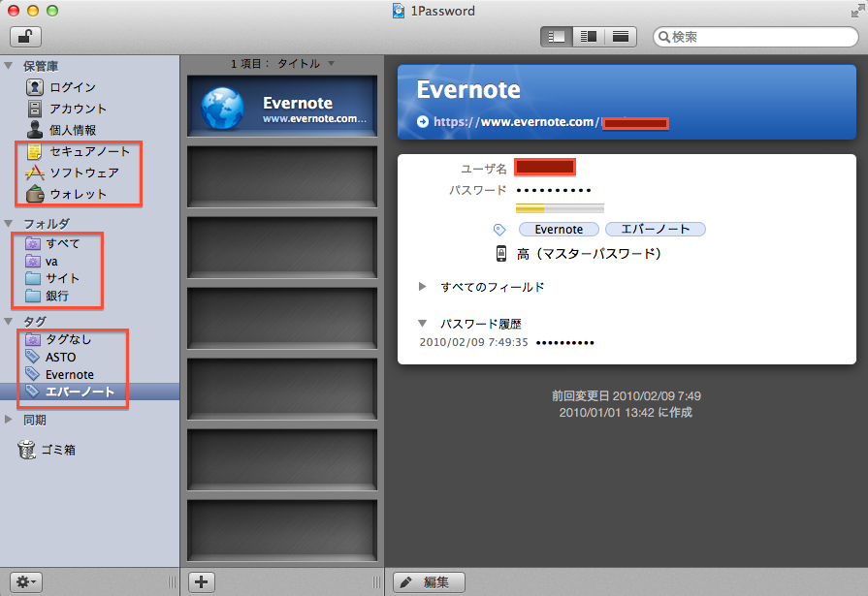Select the Evernote entry in item list
868x596 pixels.
[x=282, y=106]
